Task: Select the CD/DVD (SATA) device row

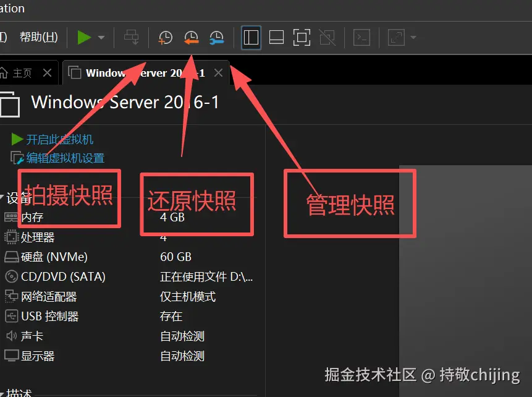Action: pos(129,276)
